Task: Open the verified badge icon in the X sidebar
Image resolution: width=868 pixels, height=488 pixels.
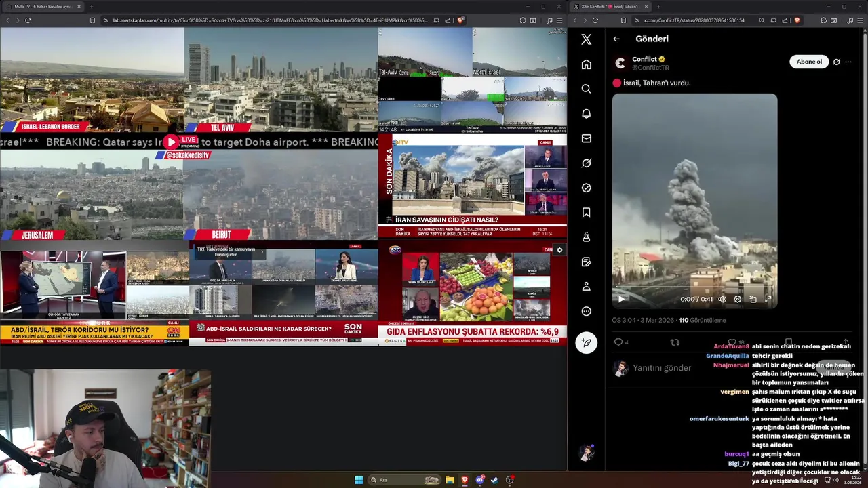Action: (587, 188)
